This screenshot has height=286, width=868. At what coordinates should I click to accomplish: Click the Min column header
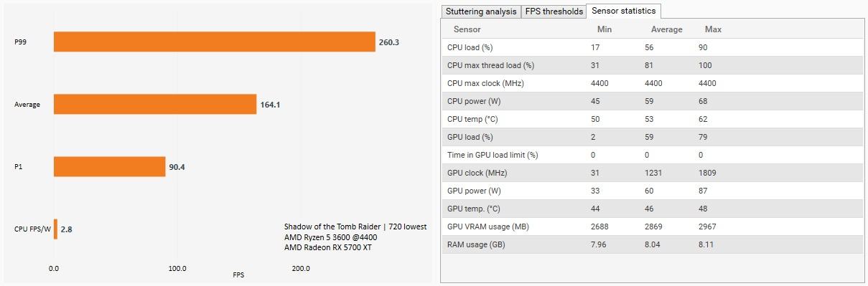coord(605,29)
